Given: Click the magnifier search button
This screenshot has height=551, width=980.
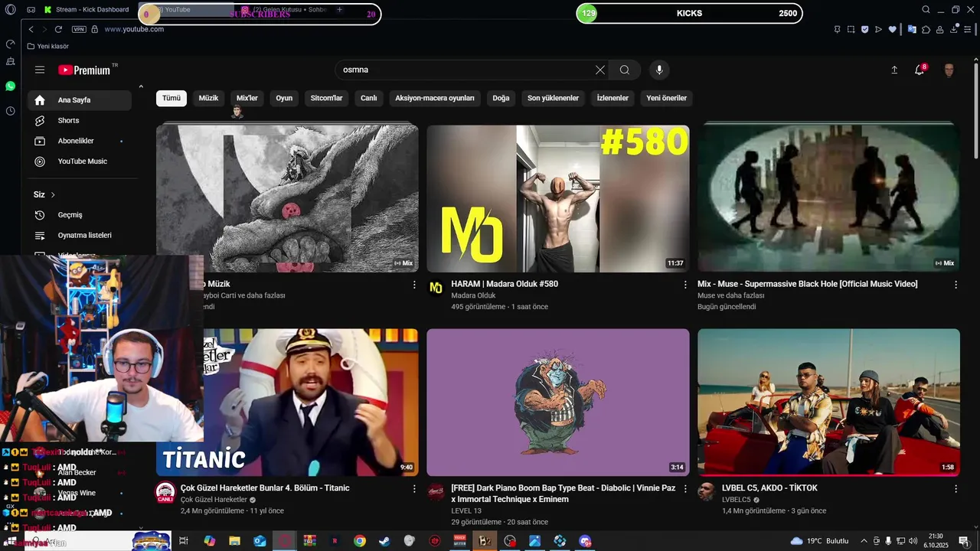Looking at the screenshot, I should pos(625,70).
